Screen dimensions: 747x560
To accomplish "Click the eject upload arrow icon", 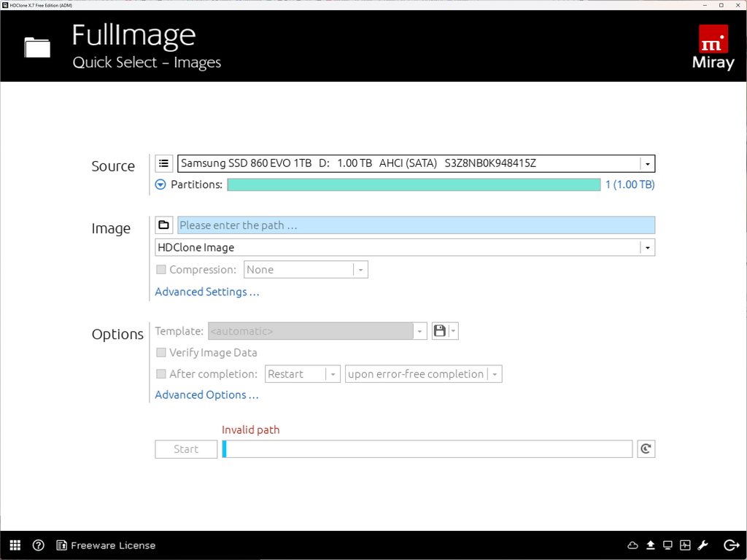I will pos(650,545).
